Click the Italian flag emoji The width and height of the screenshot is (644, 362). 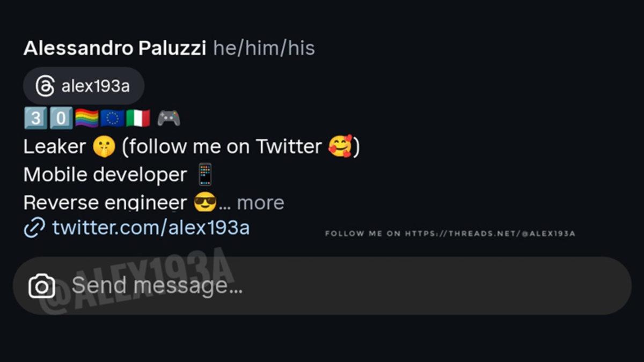pos(138,118)
